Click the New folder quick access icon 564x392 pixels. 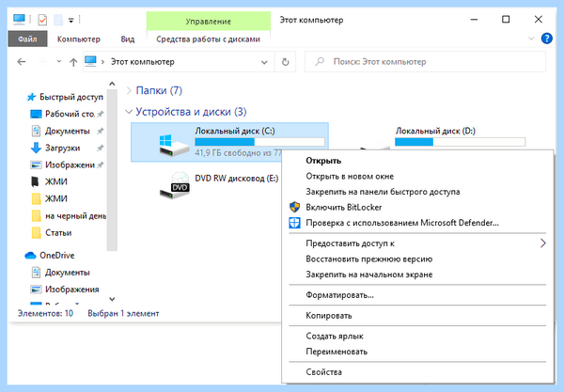[58, 20]
